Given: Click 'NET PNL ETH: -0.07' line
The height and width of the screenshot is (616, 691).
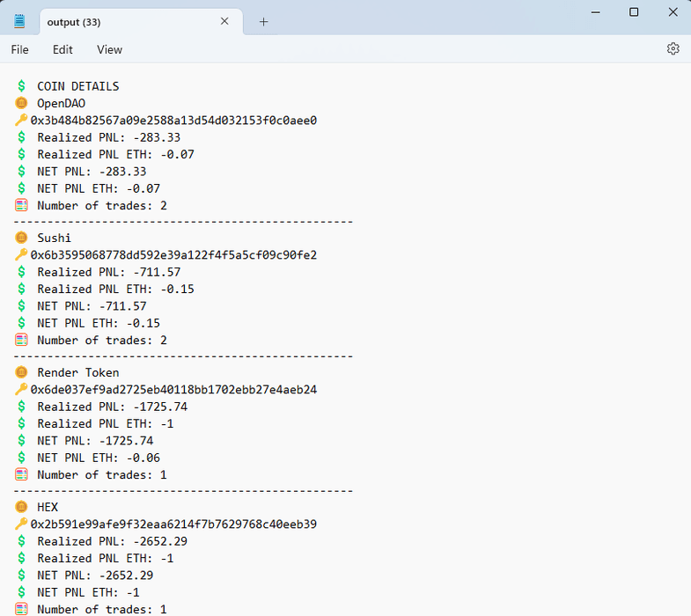Looking at the screenshot, I should pyautogui.click(x=99, y=188).
